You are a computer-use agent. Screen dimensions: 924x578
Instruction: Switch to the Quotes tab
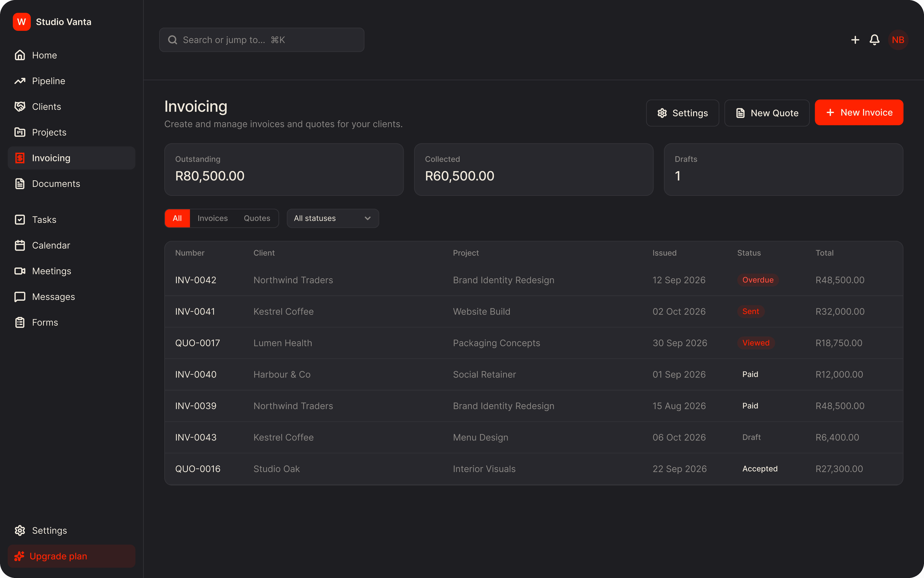coord(257,218)
